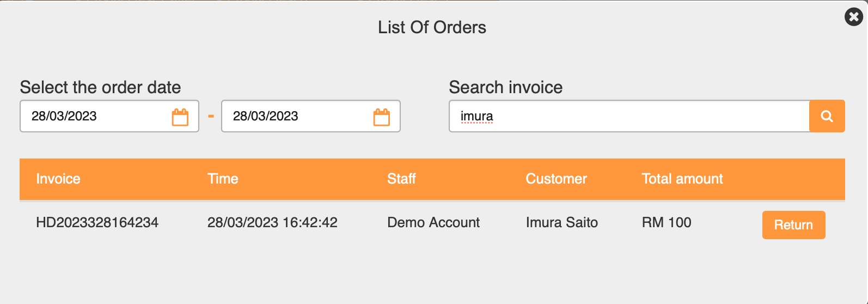This screenshot has height=304, width=868.
Task: Click the Customer column header
Action: pyautogui.click(x=556, y=179)
